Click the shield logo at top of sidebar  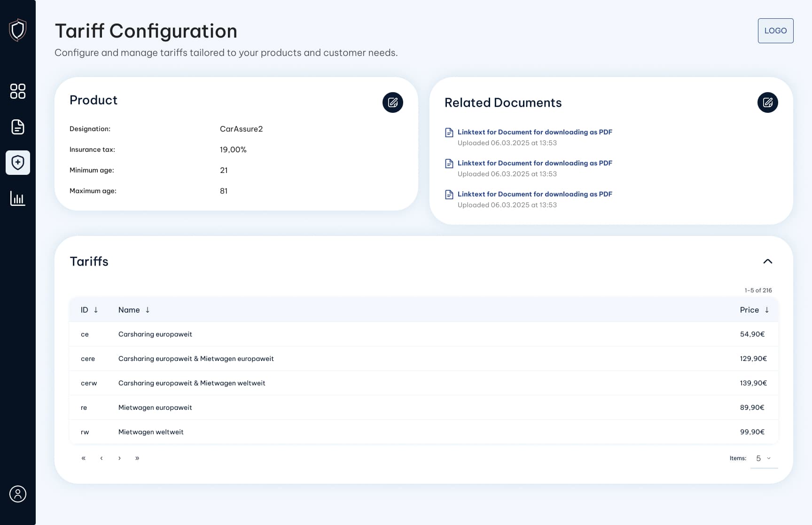point(18,30)
